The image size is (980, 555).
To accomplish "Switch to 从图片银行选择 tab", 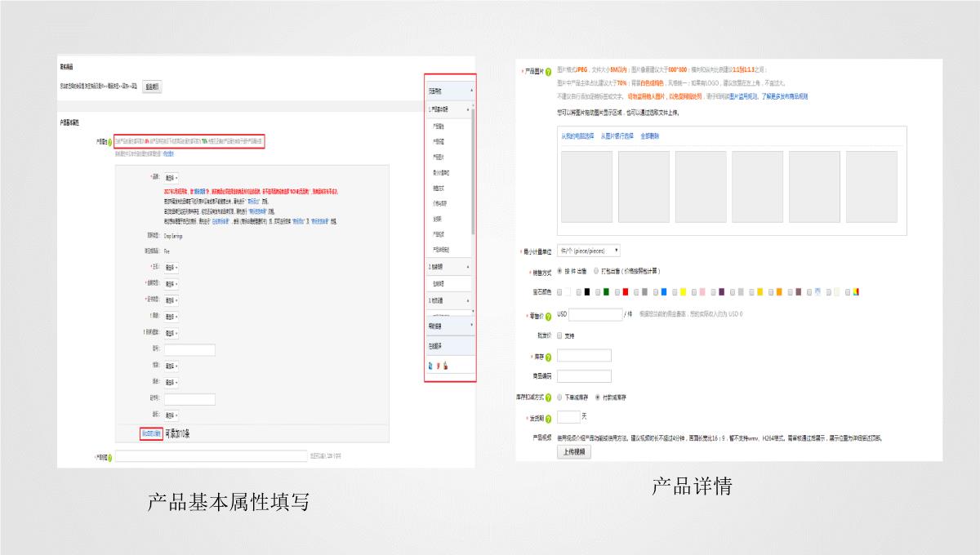I will pyautogui.click(x=617, y=136).
